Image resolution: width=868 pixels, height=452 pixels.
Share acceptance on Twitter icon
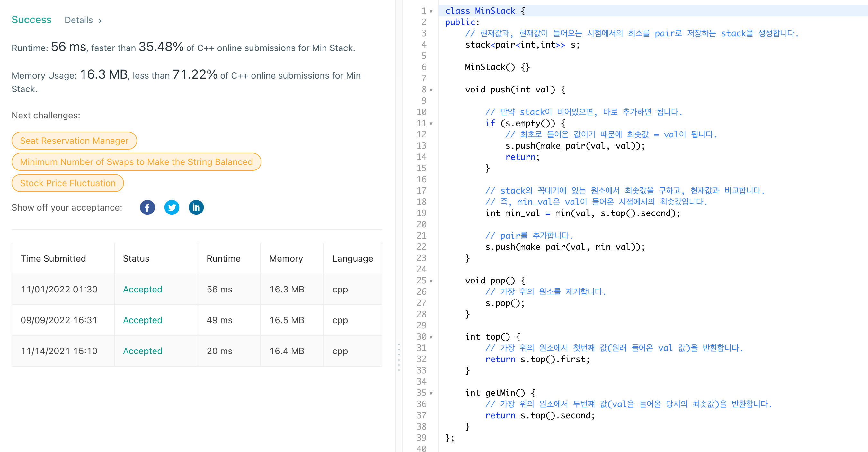pos(172,207)
